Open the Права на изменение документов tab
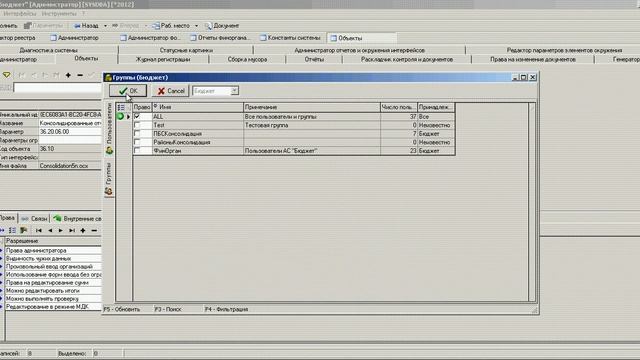 pos(533,60)
